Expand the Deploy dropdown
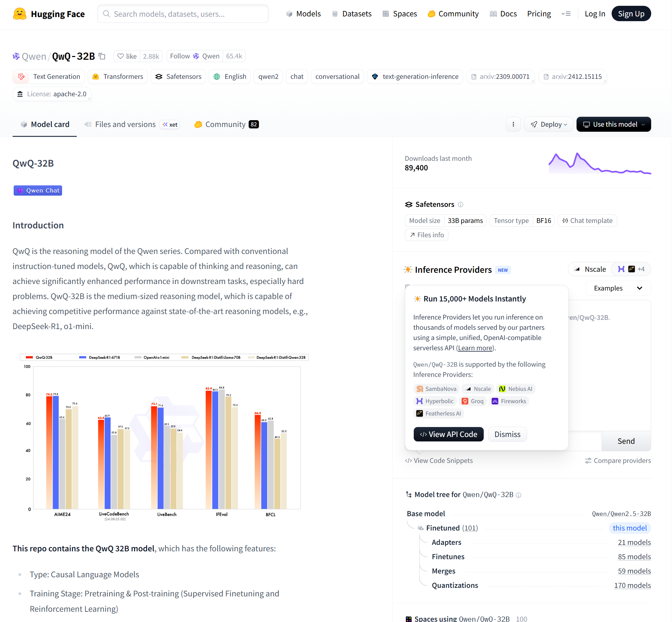This screenshot has height=622, width=672. [549, 124]
